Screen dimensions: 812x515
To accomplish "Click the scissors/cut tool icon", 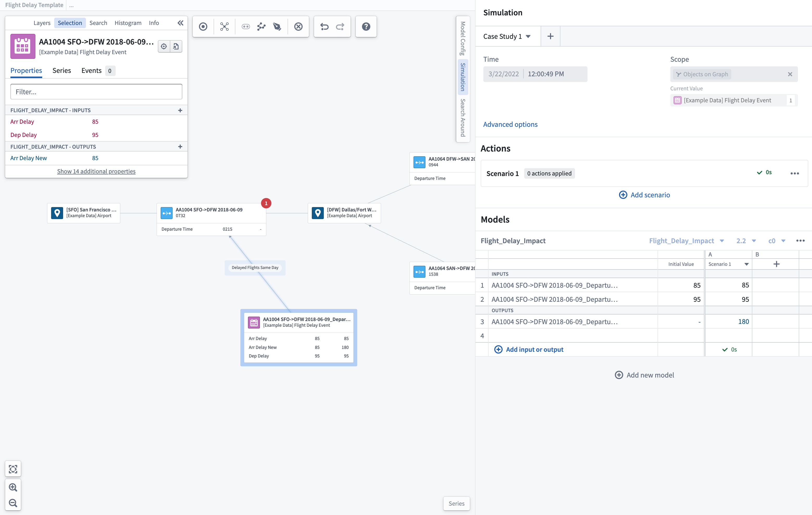I will coord(224,26).
